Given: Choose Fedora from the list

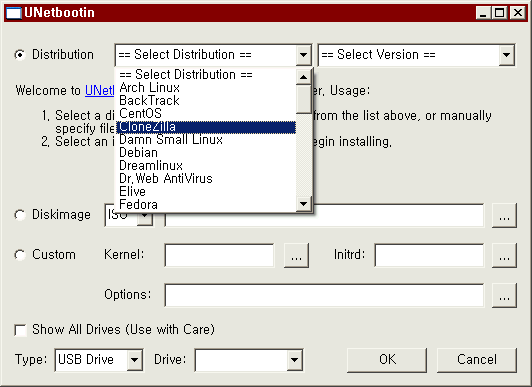Looking at the screenshot, I should click(x=206, y=205).
